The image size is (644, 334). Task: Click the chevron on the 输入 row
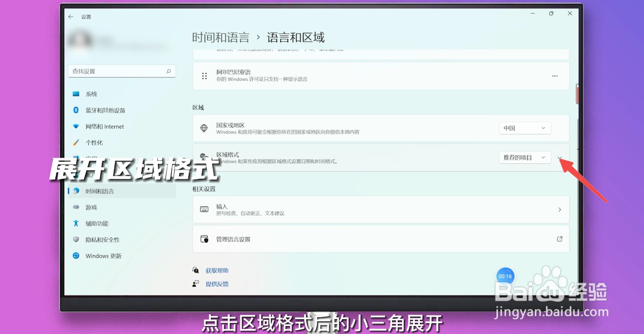click(x=559, y=209)
